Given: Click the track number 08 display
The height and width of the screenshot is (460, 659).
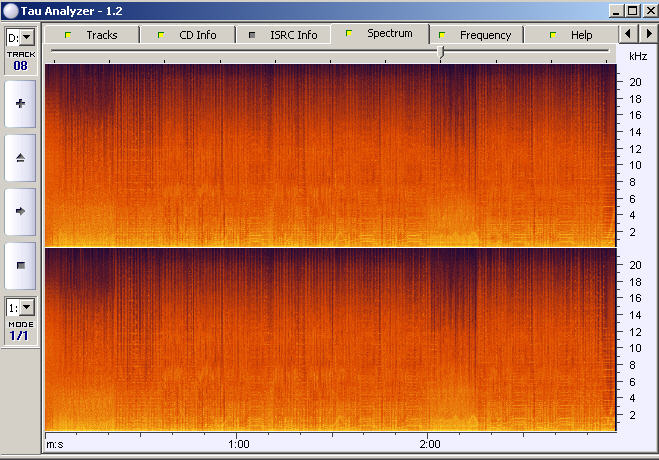Looking at the screenshot, I should pyautogui.click(x=20, y=66).
